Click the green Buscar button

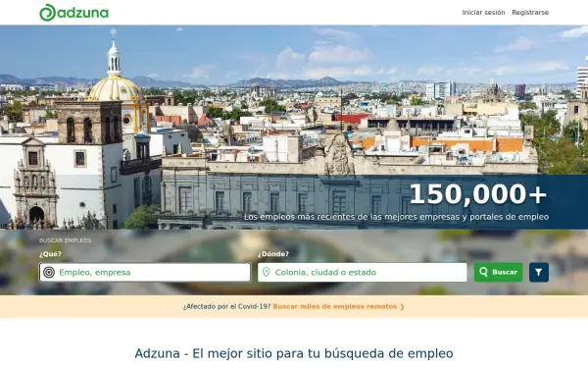tap(499, 272)
